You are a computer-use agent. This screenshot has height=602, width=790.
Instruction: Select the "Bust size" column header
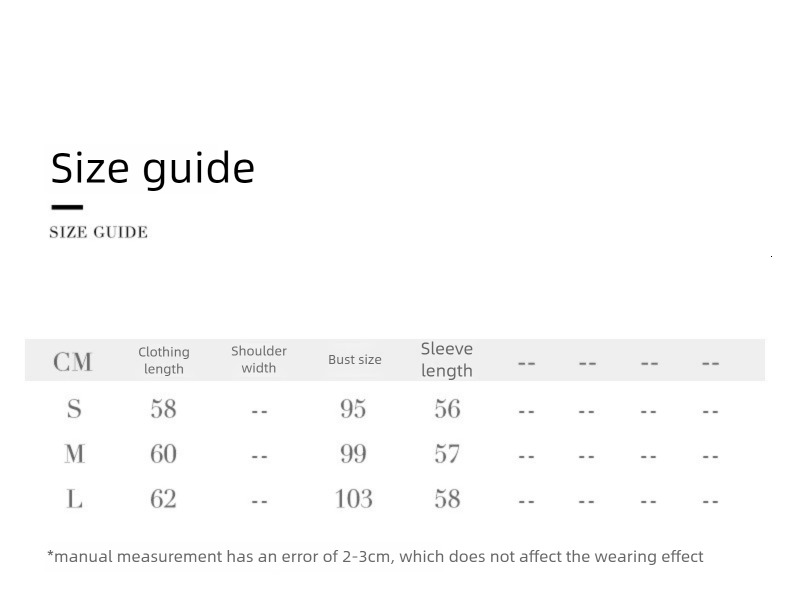coord(355,360)
